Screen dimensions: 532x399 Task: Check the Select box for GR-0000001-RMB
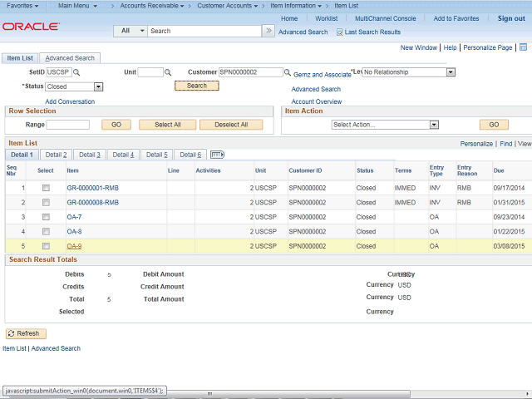(x=46, y=188)
